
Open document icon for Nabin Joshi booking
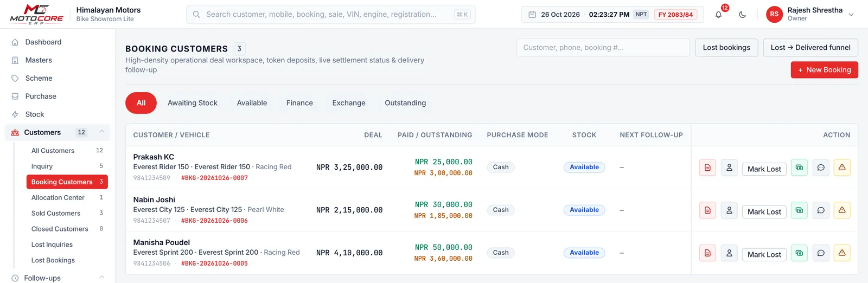click(707, 210)
